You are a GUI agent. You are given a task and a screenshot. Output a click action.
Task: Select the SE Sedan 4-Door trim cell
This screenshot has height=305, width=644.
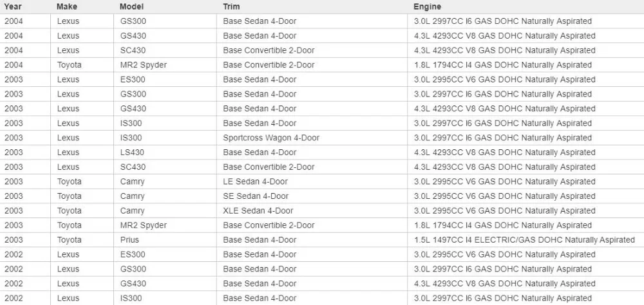pos(312,196)
